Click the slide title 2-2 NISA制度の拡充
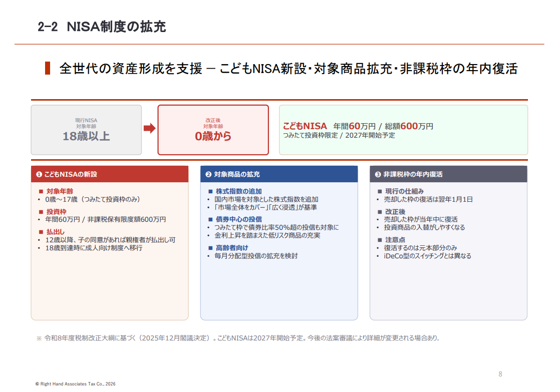 point(102,27)
